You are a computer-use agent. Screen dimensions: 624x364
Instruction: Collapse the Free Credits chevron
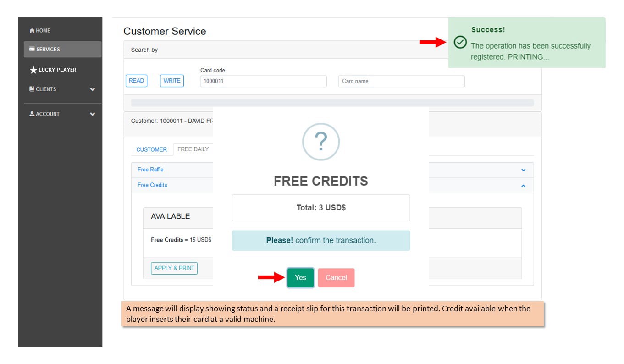pyautogui.click(x=523, y=186)
